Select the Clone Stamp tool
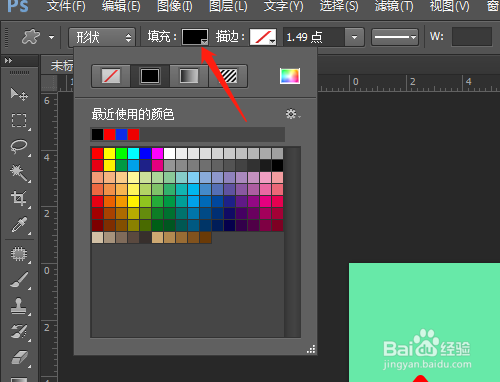Image resolution: width=500 pixels, height=382 pixels. (x=19, y=306)
